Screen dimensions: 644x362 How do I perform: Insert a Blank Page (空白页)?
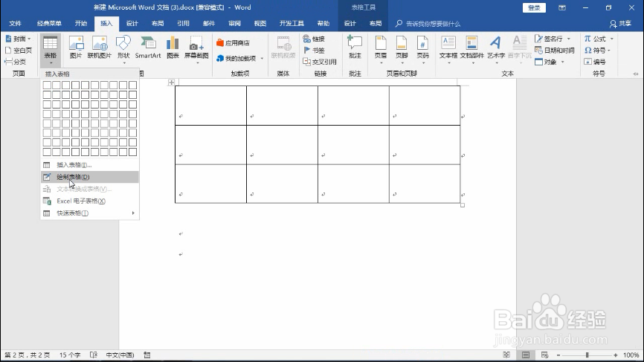(18, 50)
